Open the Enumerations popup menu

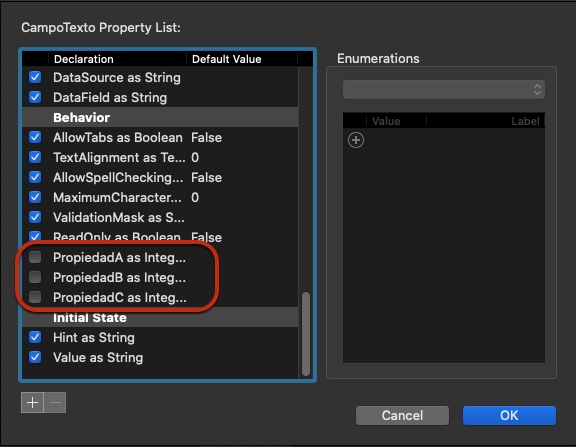tap(444, 89)
